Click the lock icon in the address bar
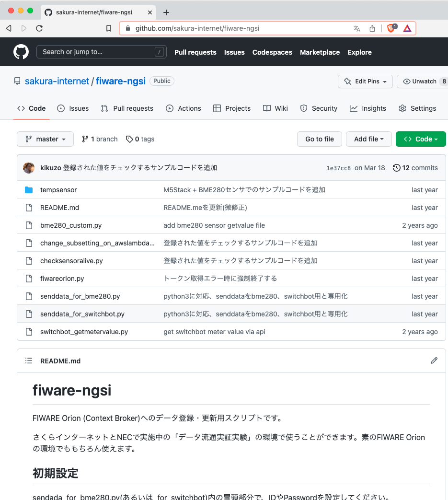448x500 pixels. click(128, 28)
